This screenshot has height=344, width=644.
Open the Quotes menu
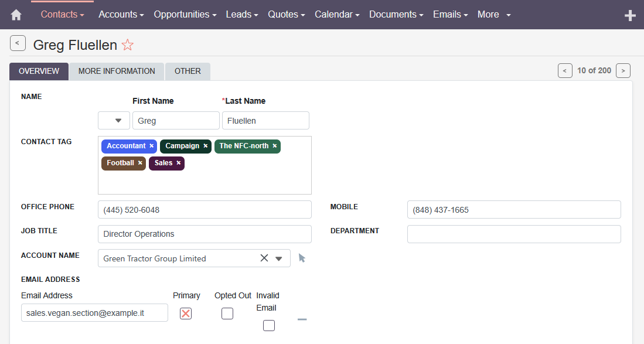(x=287, y=15)
